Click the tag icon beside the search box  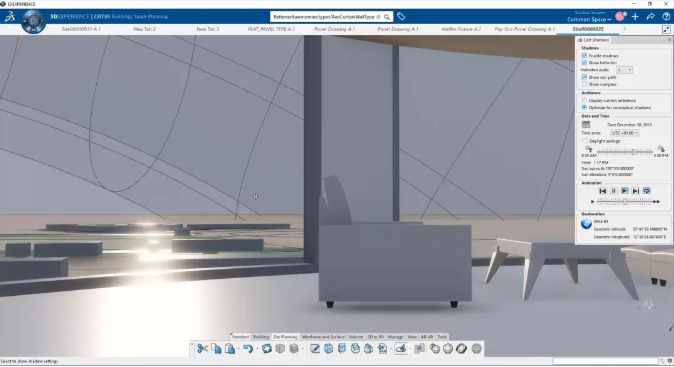(401, 17)
